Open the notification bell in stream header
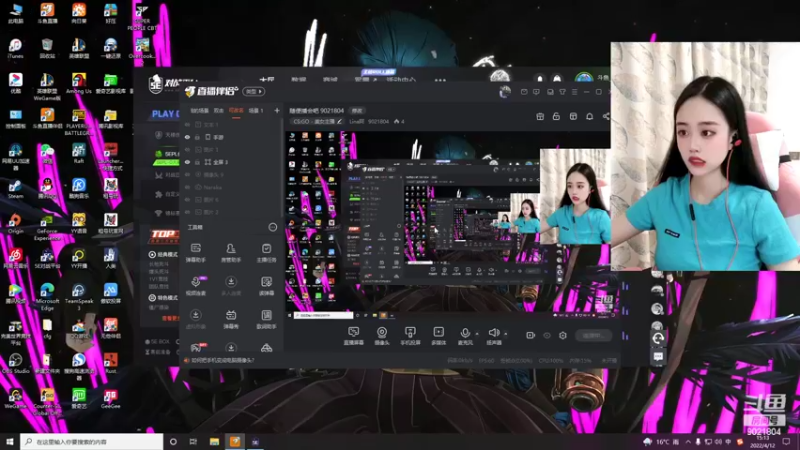 [x=589, y=116]
